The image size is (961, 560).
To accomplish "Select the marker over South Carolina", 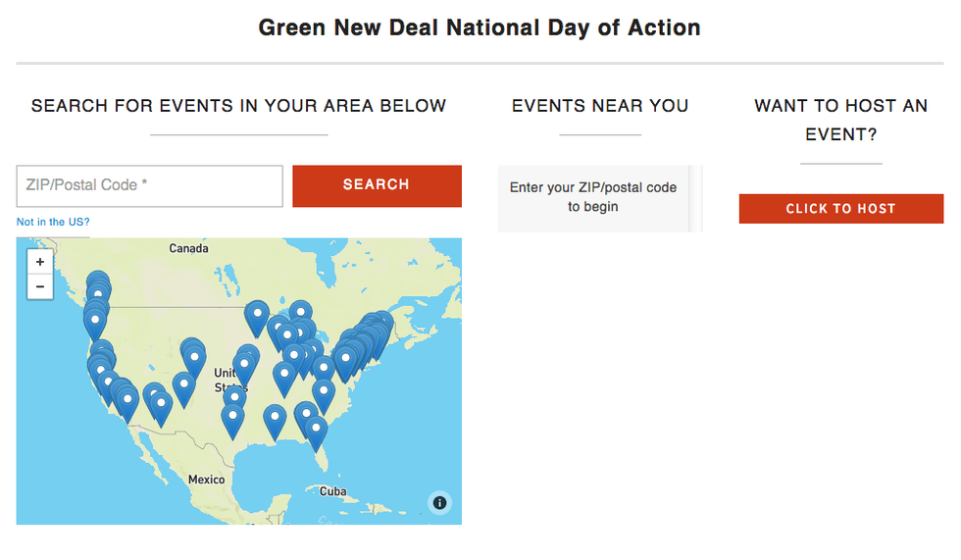I will [324, 390].
